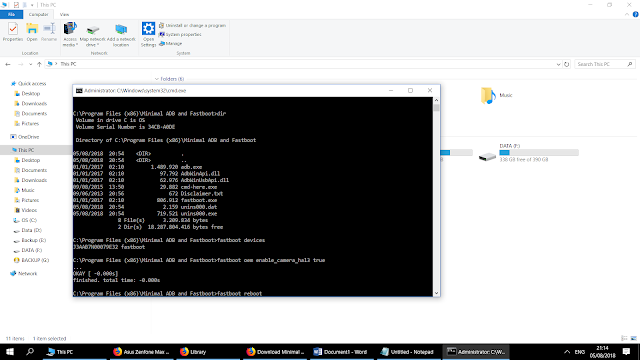
Task: Open System properties from the ribbon
Action: 180,34
